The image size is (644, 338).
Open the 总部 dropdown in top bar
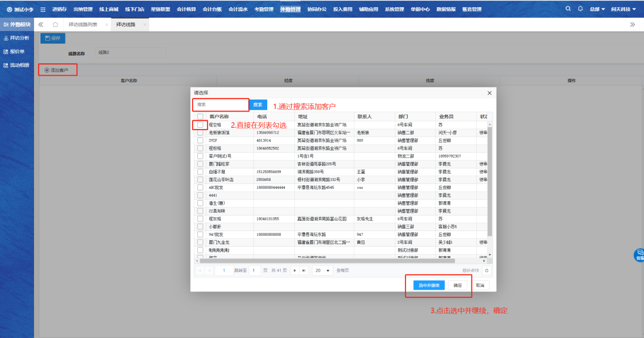(x=597, y=10)
